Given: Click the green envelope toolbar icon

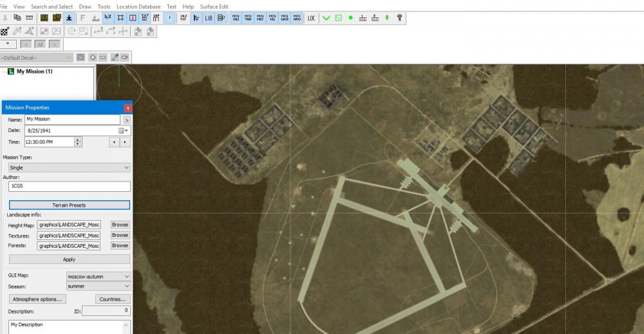Looking at the screenshot, I should [338, 18].
